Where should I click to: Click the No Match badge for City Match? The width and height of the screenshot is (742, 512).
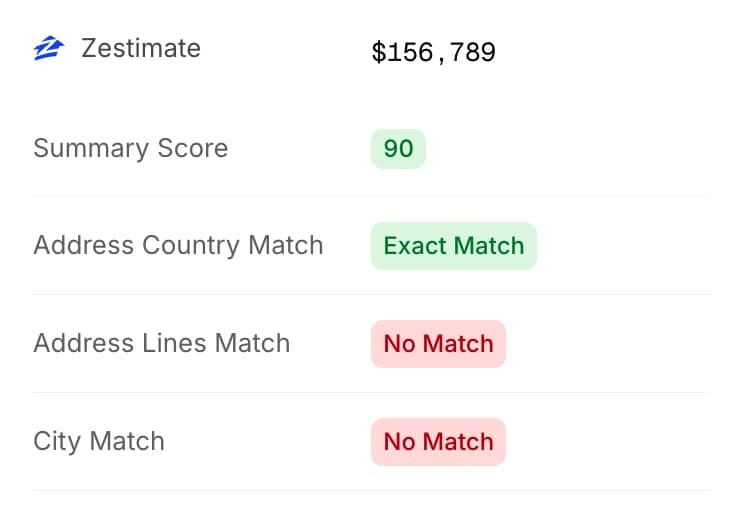click(x=438, y=442)
